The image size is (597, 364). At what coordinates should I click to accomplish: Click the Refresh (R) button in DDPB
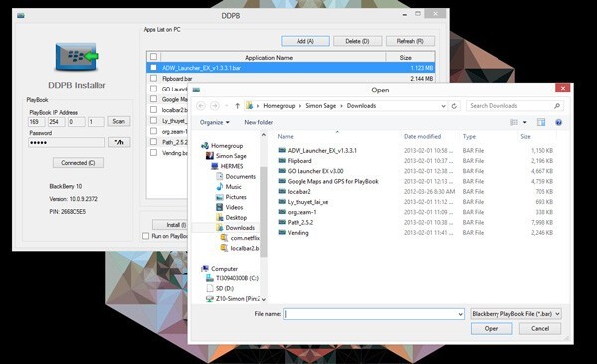click(410, 41)
